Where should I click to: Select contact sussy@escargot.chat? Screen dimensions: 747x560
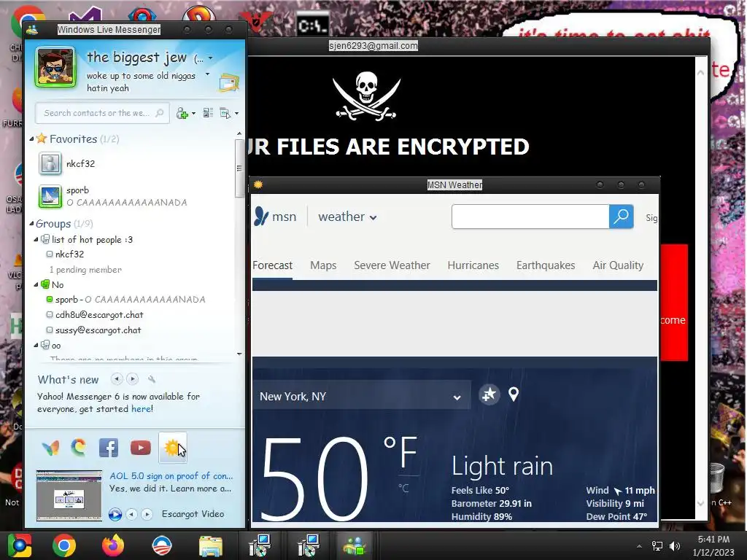click(98, 330)
